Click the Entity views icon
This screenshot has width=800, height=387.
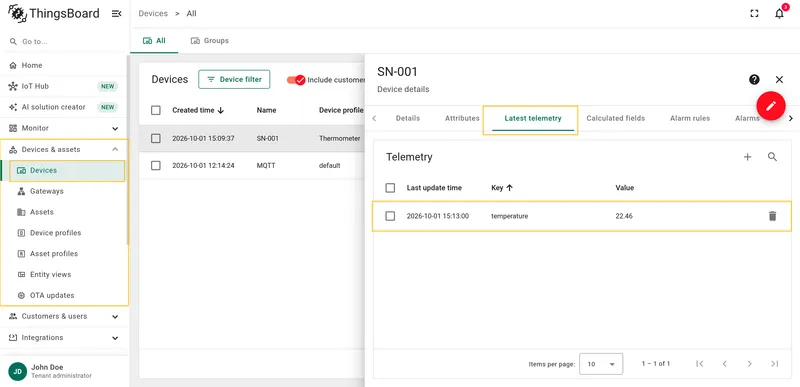[21, 275]
